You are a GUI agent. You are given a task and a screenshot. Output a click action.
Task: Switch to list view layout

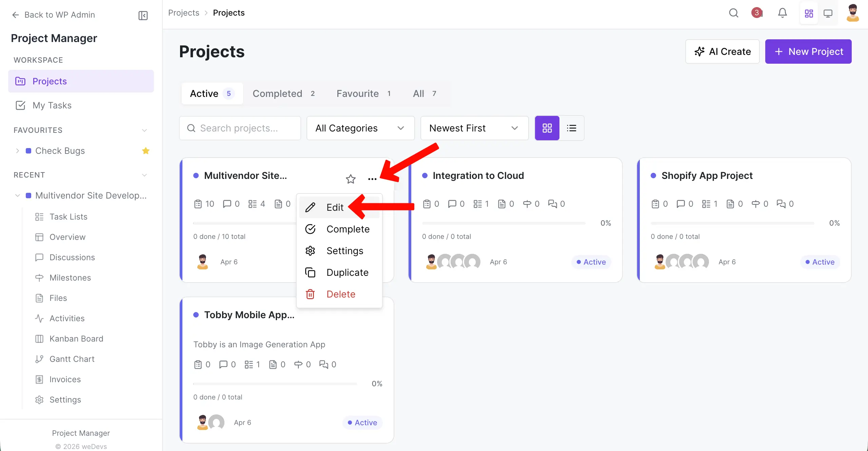pos(571,128)
